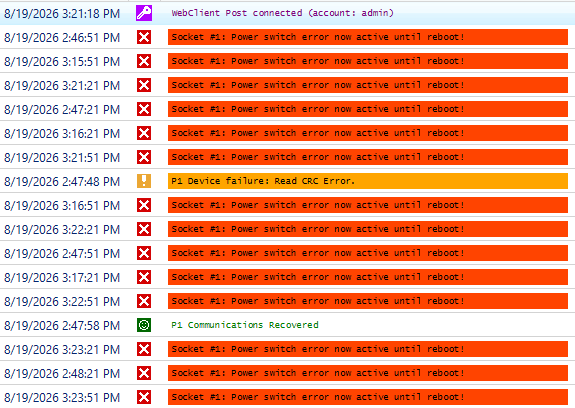Image resolution: width=575 pixels, height=408 pixels.
Task: Click the red X icon at 3:23:21 PM
Action: pyautogui.click(x=144, y=349)
